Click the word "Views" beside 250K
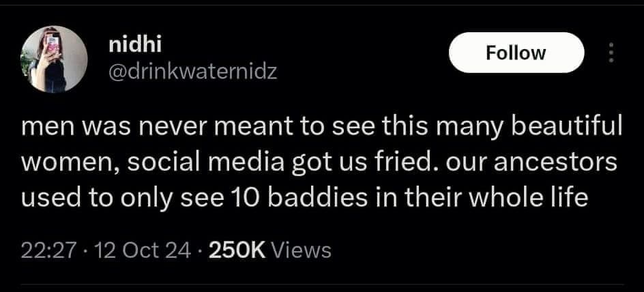The height and width of the screenshot is (292, 644). tap(301, 251)
